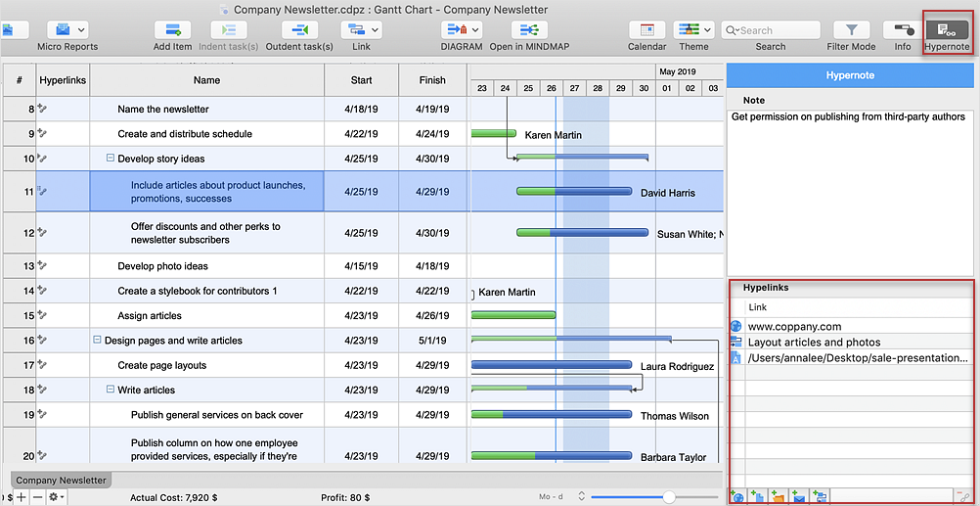The image size is (980, 506).
Task: Click Outdent task(s) in the toolbar
Action: pyautogui.click(x=299, y=30)
